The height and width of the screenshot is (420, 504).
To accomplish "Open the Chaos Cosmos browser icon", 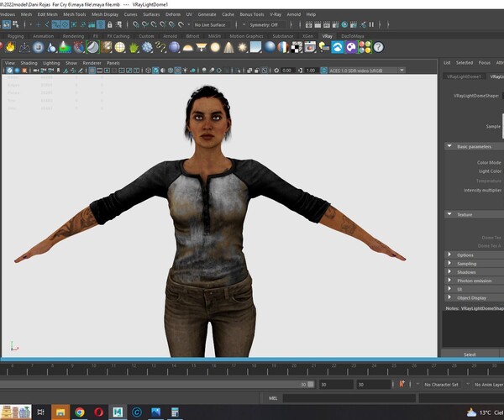I will [338, 47].
